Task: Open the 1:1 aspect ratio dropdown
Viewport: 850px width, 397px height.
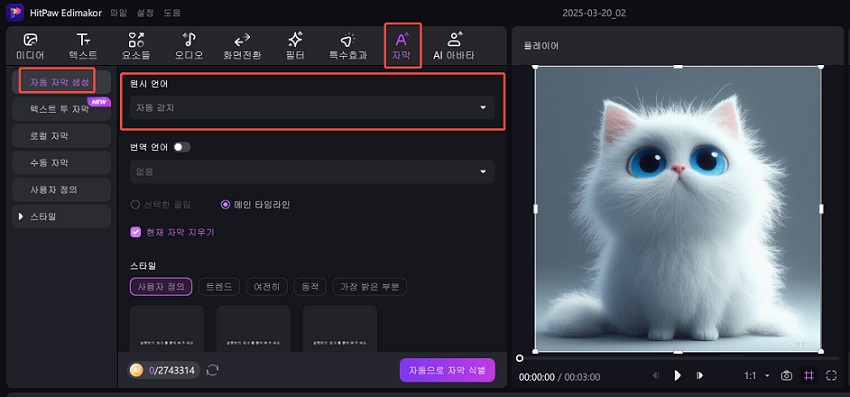Action: tap(757, 375)
